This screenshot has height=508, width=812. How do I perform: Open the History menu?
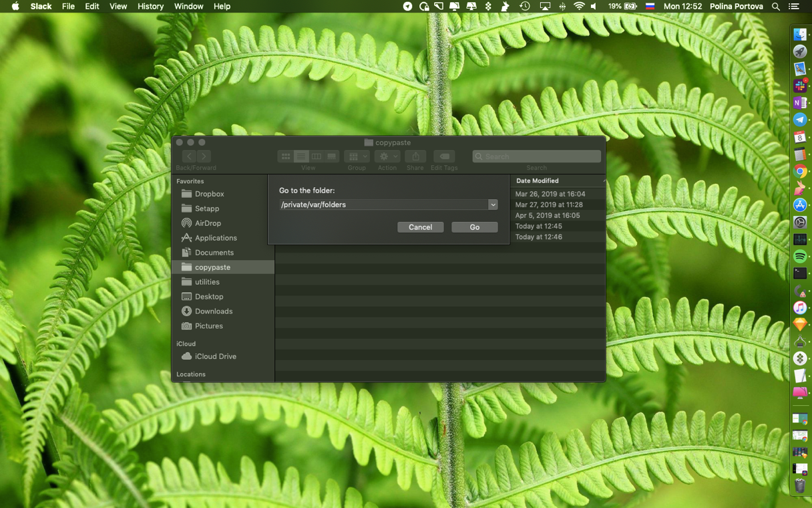(150, 7)
